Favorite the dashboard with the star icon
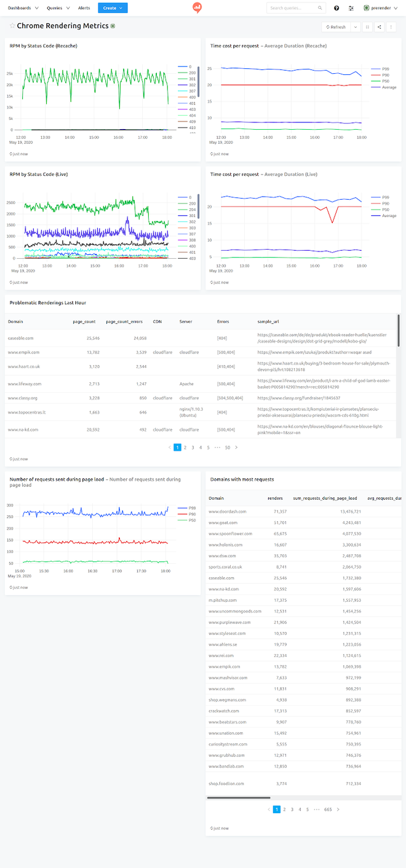Image resolution: width=406 pixels, height=868 pixels. pos(12,26)
